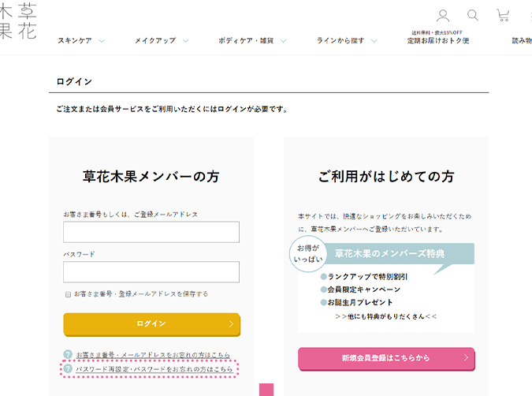Viewport: 532px width, 396px height.
Task: Open forgotten customer number or email link
Action: 153,355
